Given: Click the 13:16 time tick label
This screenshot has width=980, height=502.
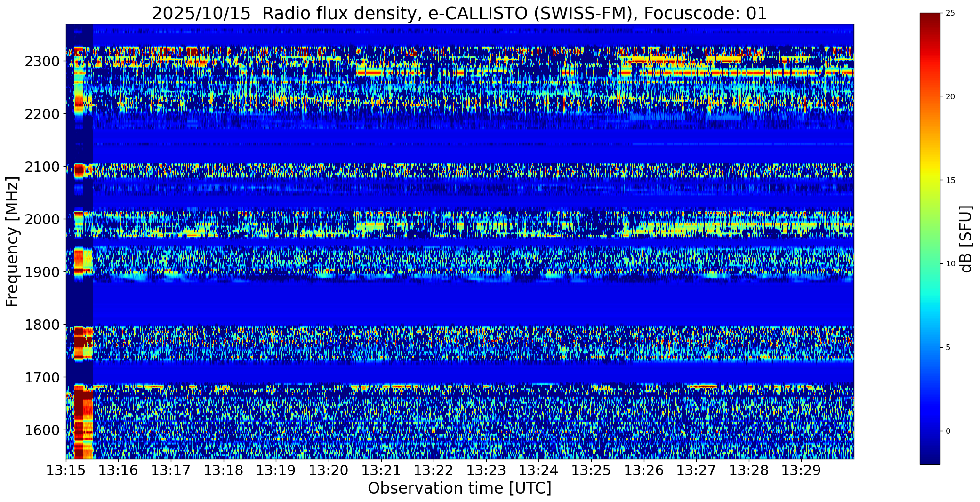Looking at the screenshot, I should click(119, 470).
